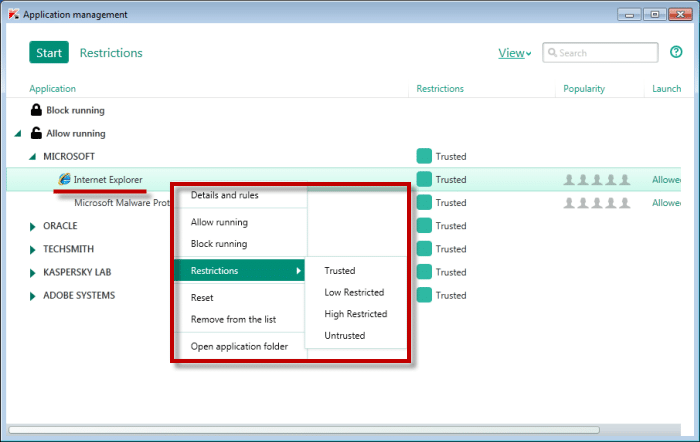Click Allowed link for Microsoft Malware row
The width and height of the screenshot is (700, 442).
(666, 203)
